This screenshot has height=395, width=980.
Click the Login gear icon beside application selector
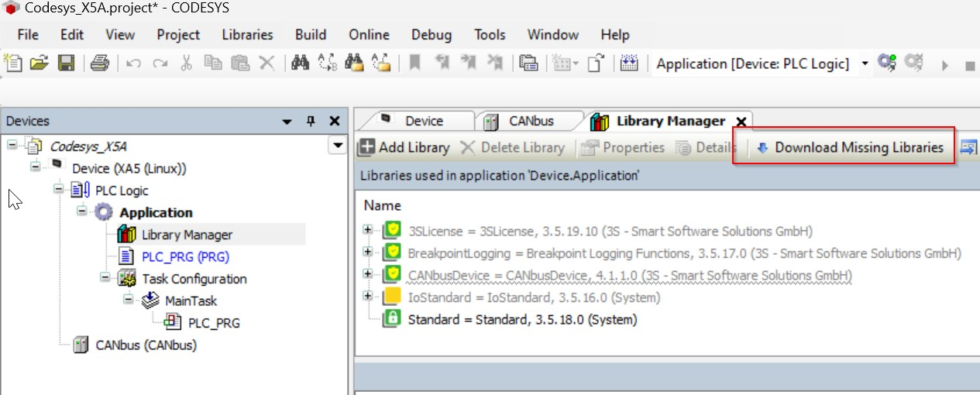886,64
